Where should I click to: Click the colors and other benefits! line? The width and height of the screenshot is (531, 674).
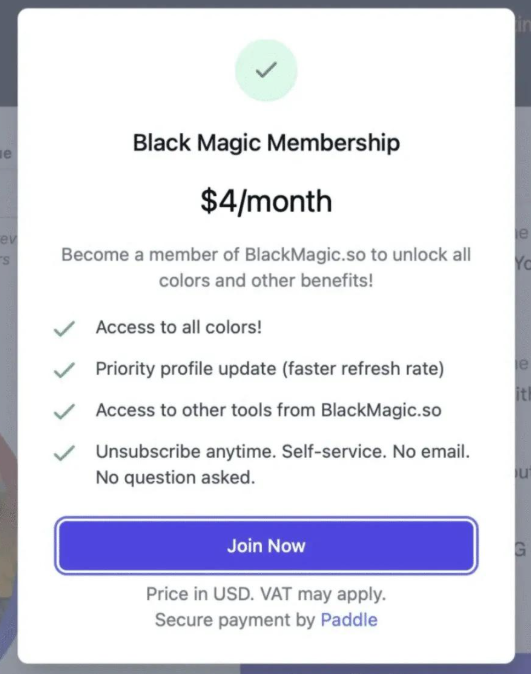pos(266,281)
